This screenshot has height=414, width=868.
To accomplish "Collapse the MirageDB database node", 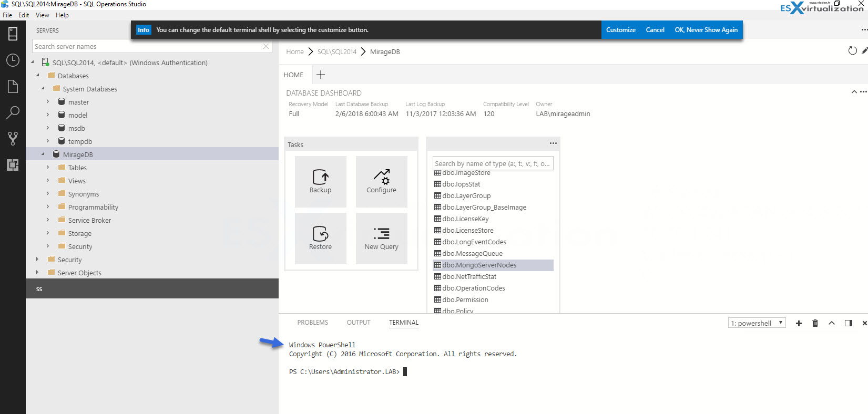I will 43,154.
